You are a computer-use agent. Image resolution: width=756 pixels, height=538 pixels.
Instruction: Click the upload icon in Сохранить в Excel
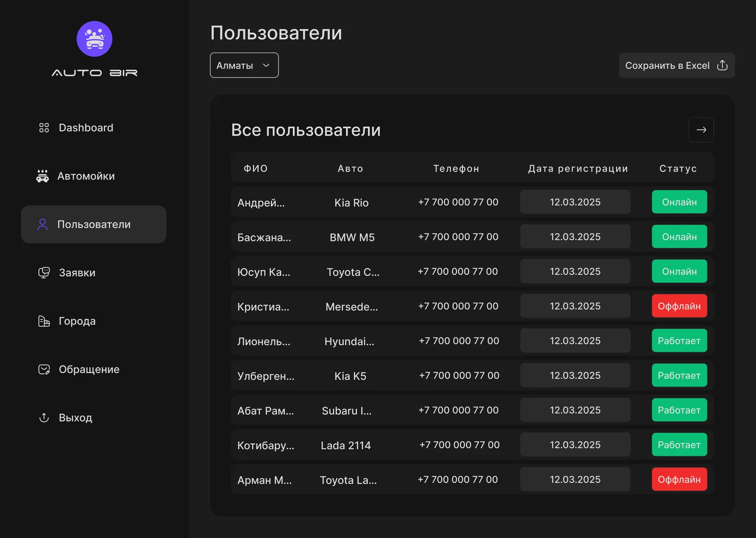[x=722, y=65]
